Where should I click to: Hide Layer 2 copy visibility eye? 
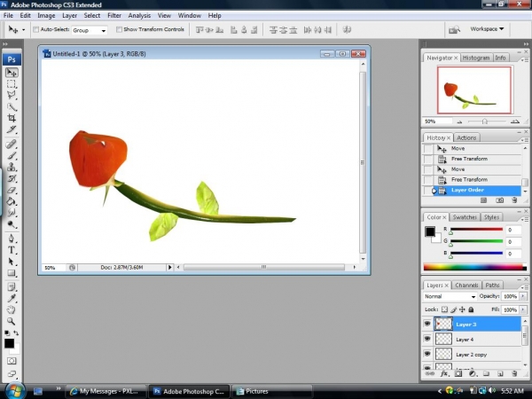coord(427,354)
